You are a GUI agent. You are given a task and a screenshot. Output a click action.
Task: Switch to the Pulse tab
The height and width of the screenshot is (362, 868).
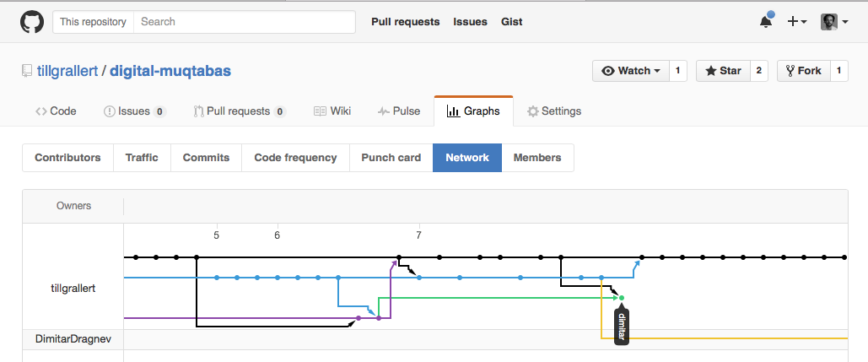(x=398, y=111)
